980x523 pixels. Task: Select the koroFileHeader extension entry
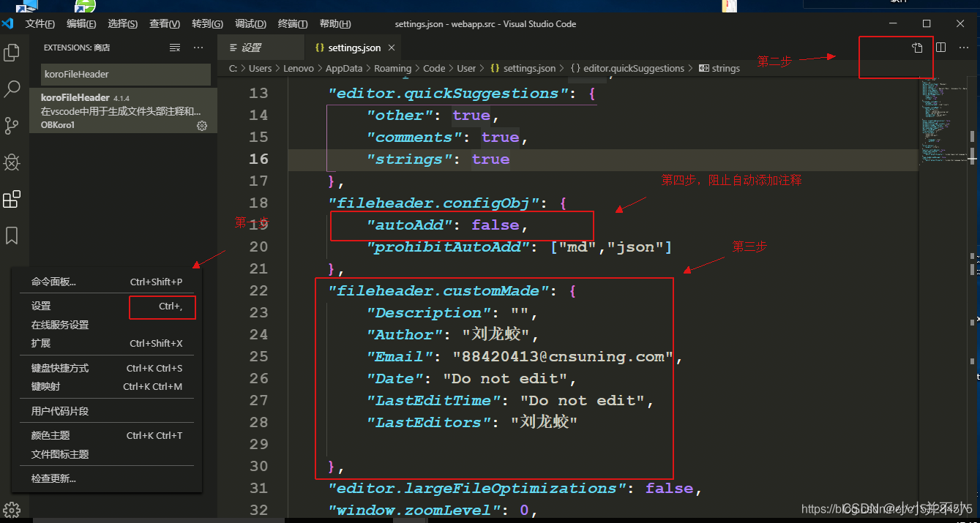(123, 110)
